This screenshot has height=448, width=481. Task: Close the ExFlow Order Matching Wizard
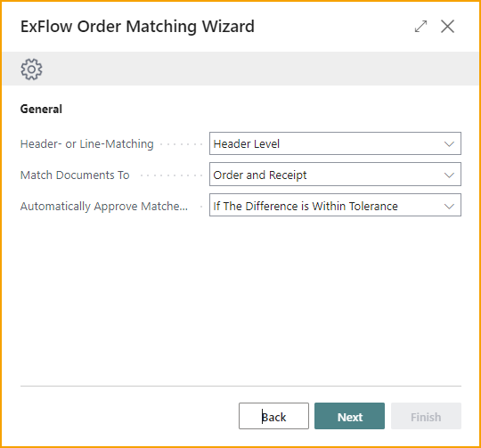pyautogui.click(x=447, y=27)
